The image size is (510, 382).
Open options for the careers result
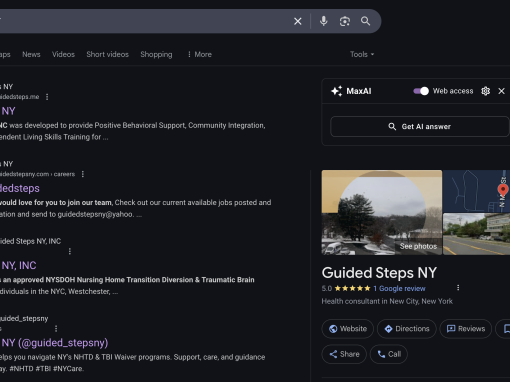[83, 174]
